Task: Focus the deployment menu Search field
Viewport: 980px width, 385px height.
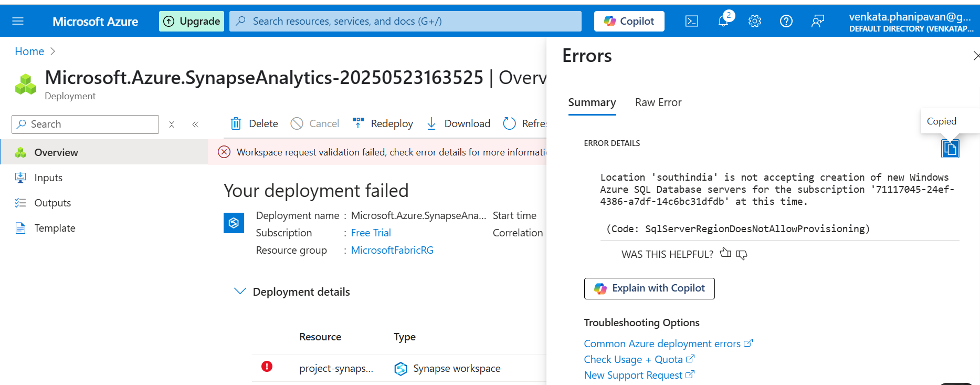Action: coord(85,124)
